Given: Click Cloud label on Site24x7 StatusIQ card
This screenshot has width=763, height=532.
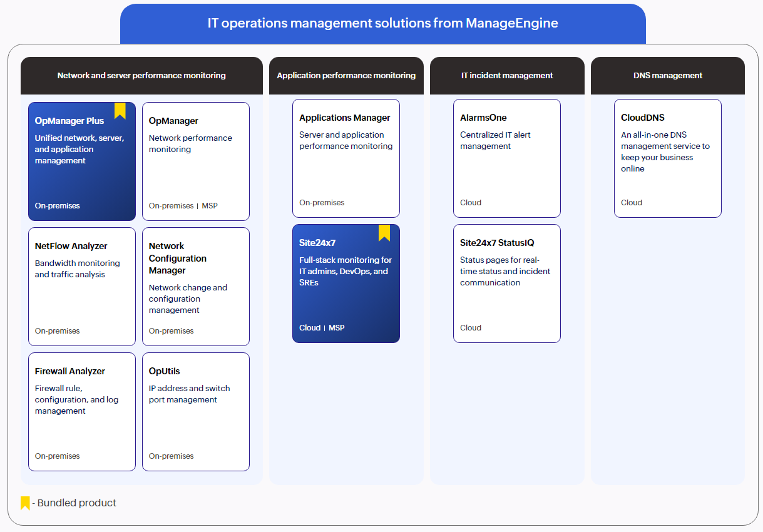Looking at the screenshot, I should point(471,328).
